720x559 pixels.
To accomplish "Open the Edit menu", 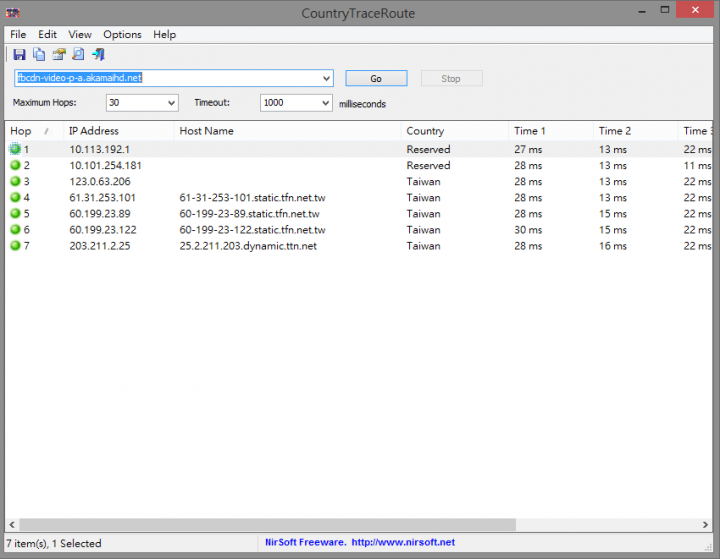I will (47, 34).
